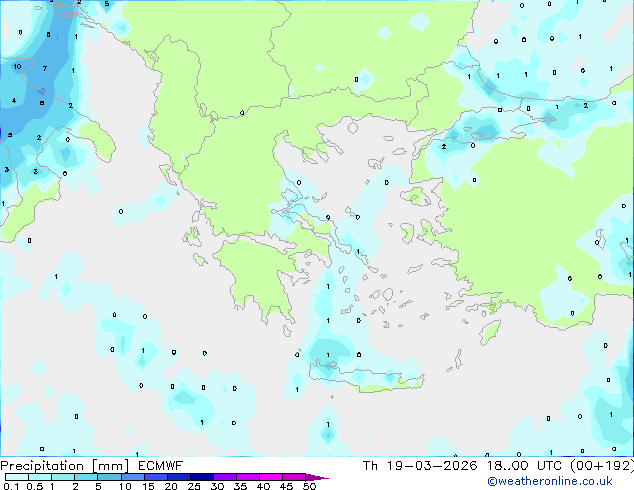Screen dimensions: 634x490
Task: Click the '[mm]' unit label
Action: pos(111,466)
